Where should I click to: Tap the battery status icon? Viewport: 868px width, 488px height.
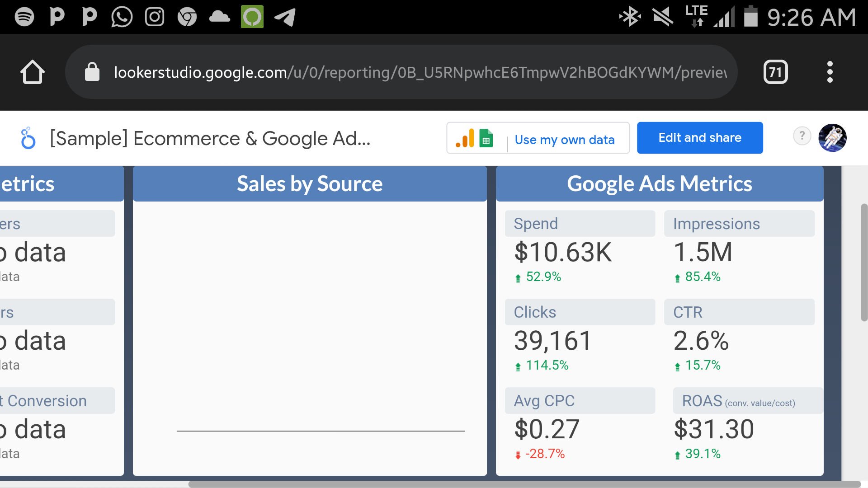(751, 16)
